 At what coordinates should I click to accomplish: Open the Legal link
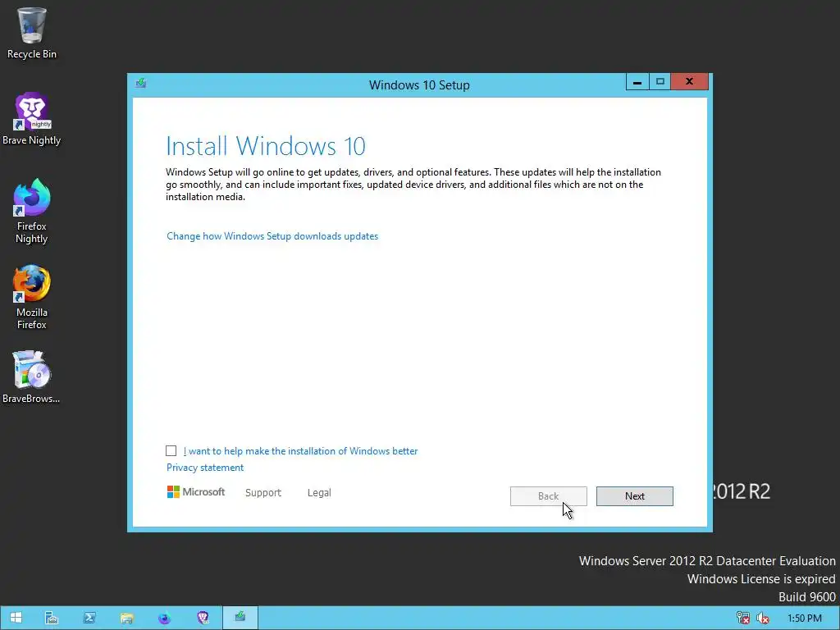[x=319, y=493]
